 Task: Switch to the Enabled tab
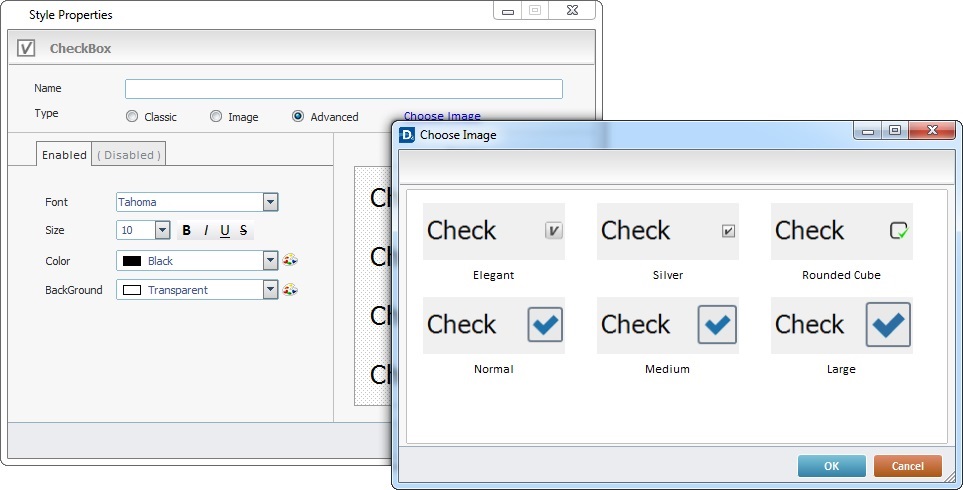click(64, 155)
